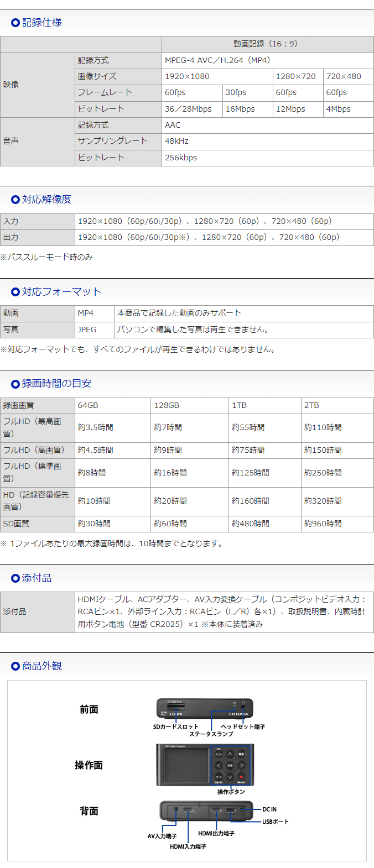Select the 記録仕様 section heading
The height and width of the screenshot is (868, 374).
pyautogui.click(x=42, y=23)
